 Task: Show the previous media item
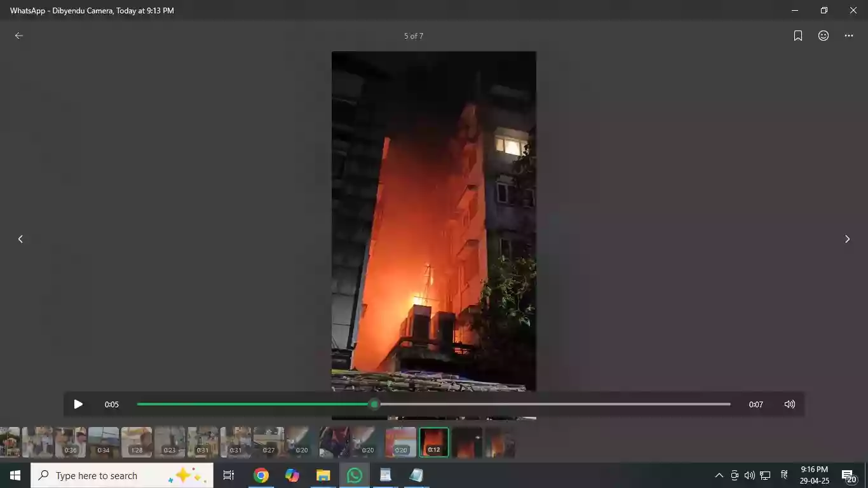(x=20, y=239)
